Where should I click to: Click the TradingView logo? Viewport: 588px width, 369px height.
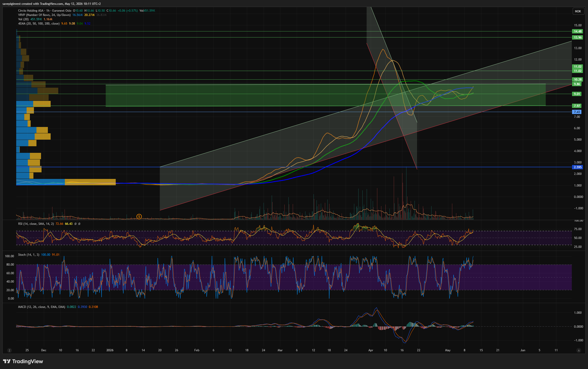[23, 361]
